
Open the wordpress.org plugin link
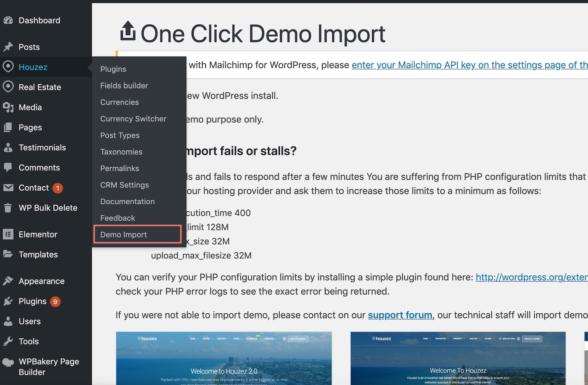[x=532, y=277]
